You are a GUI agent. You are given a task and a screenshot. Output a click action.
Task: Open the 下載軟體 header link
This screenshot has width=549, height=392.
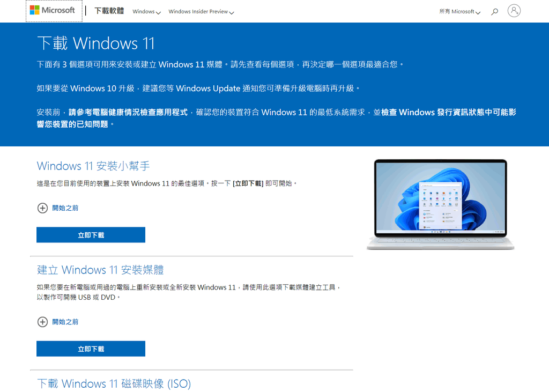pyautogui.click(x=109, y=11)
